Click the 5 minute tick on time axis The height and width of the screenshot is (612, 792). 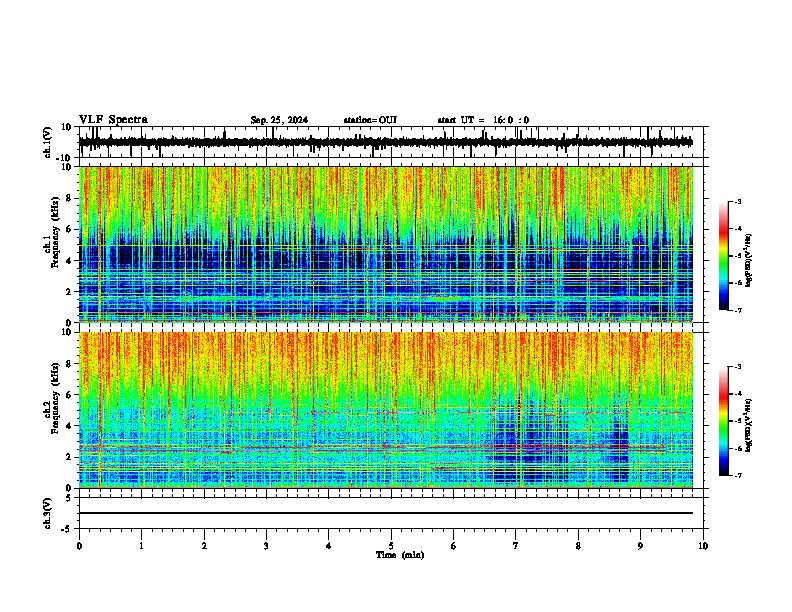point(391,546)
